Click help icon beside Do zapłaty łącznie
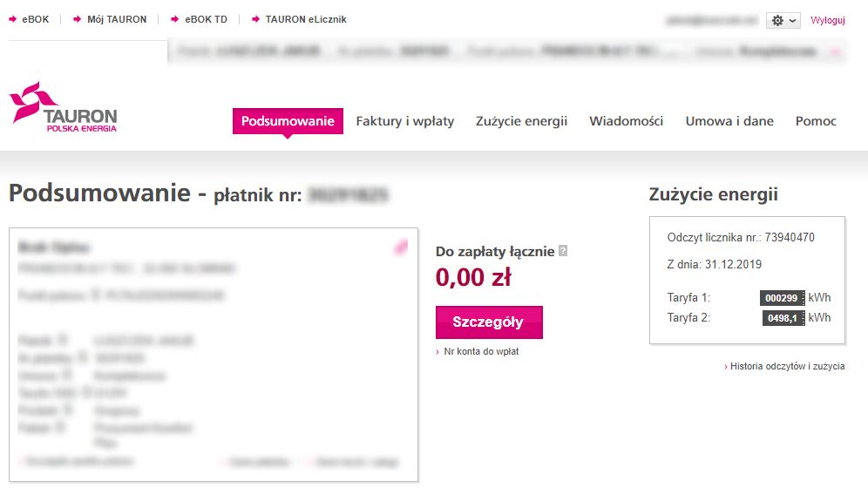The image size is (868, 488). point(563,252)
